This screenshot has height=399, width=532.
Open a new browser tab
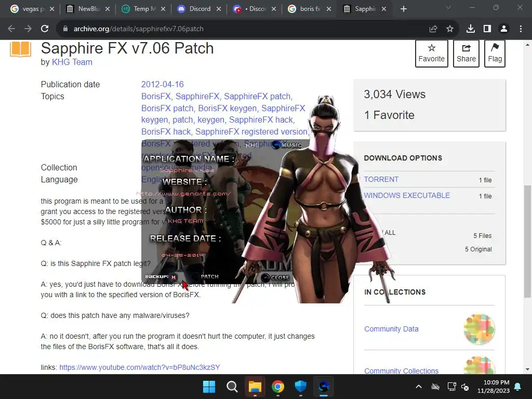(x=403, y=9)
